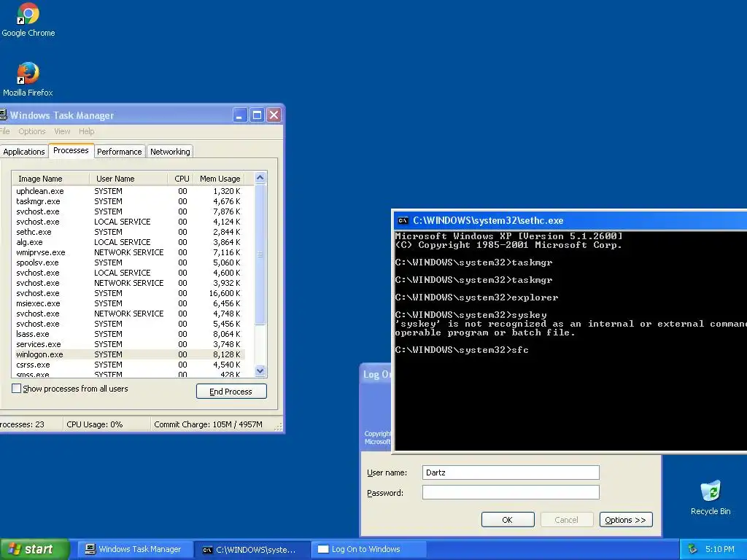Select the wmiprvse.exe process row
Image resolution: width=747 pixels, height=560 pixels.
coord(128,252)
